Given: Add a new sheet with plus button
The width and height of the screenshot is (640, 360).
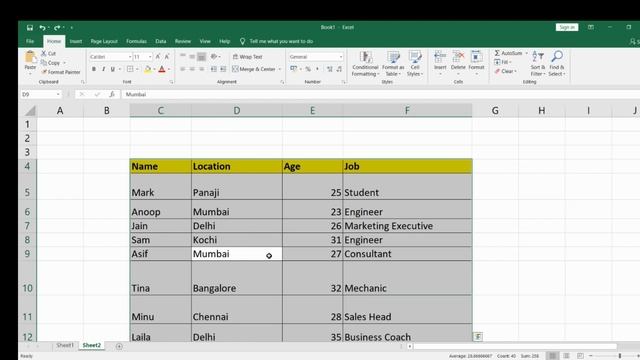Looking at the screenshot, I should pyautogui.click(x=119, y=346).
